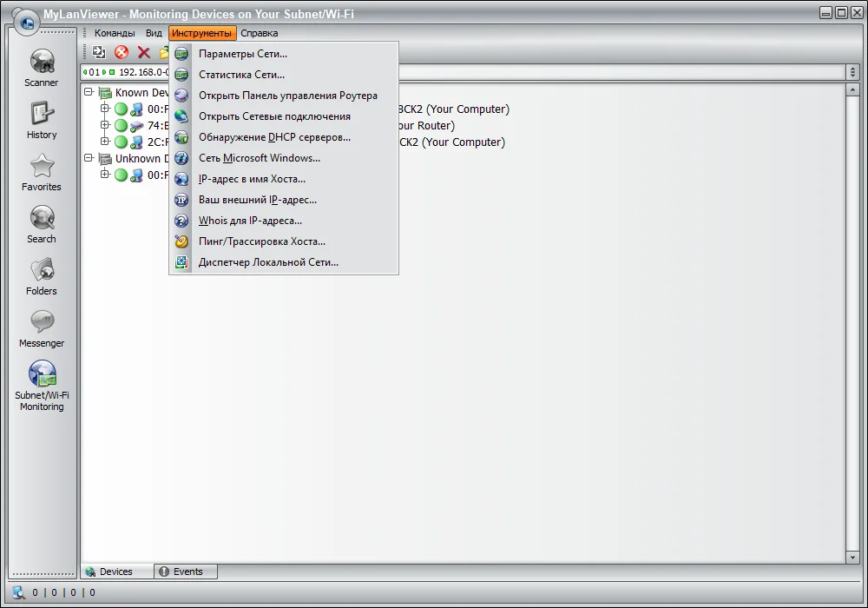The width and height of the screenshot is (868, 608).
Task: Click the vertical scrollbar down arrow
Action: coord(852,557)
